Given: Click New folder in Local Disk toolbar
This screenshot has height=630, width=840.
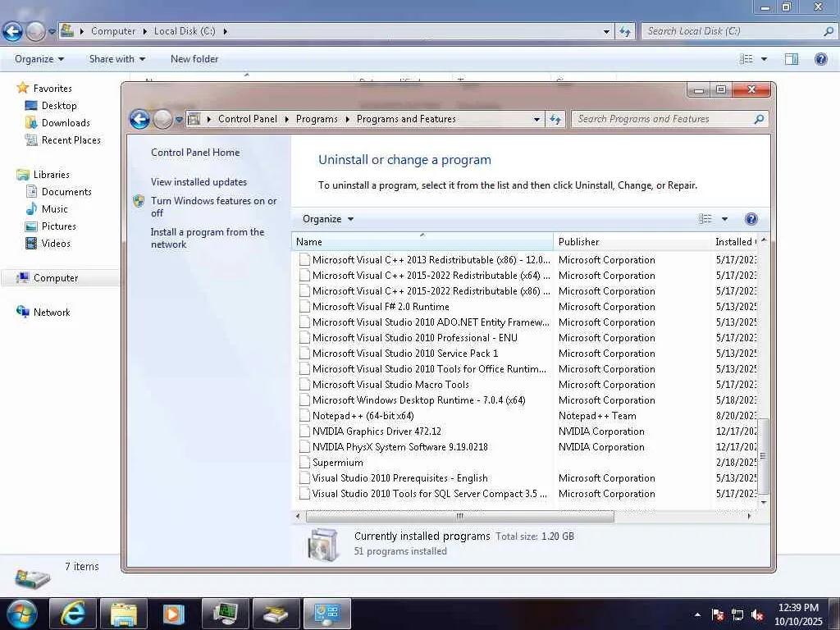Looking at the screenshot, I should 194,59.
